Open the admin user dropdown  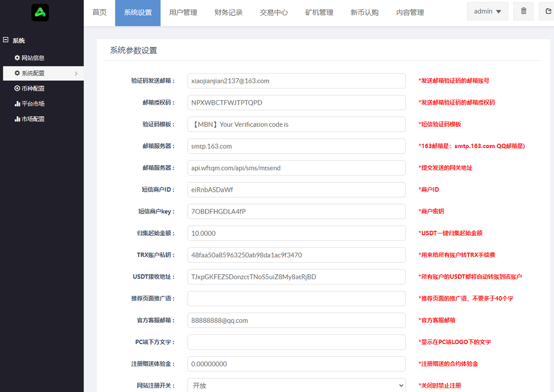pyautogui.click(x=488, y=11)
